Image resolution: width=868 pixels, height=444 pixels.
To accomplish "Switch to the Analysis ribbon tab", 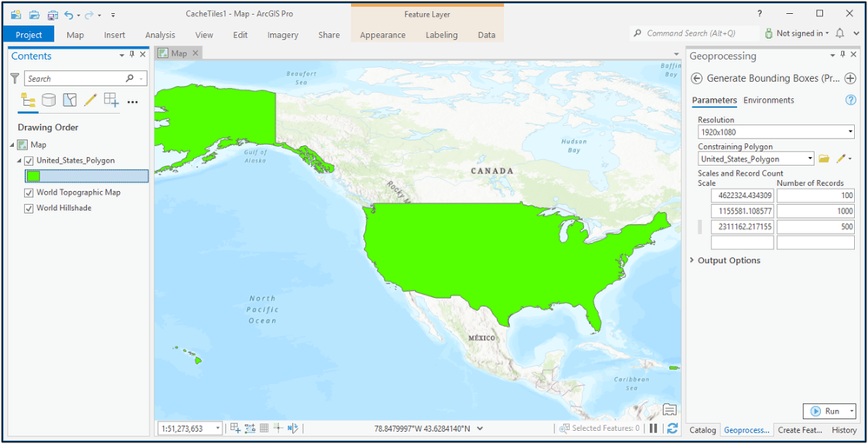I will (160, 35).
